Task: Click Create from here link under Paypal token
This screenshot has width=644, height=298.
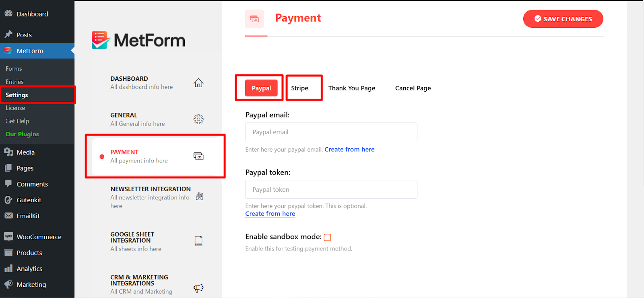Action: pos(270,214)
